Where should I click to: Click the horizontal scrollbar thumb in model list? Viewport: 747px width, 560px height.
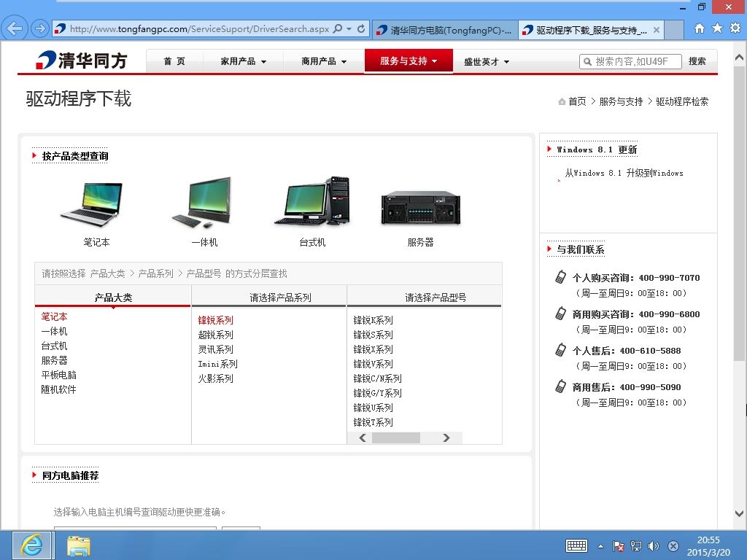(396, 437)
